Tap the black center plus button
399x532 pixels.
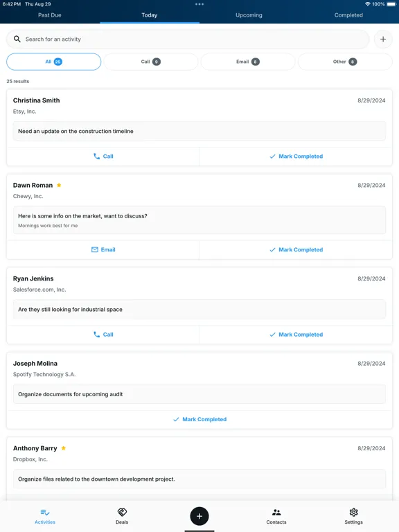click(x=199, y=516)
